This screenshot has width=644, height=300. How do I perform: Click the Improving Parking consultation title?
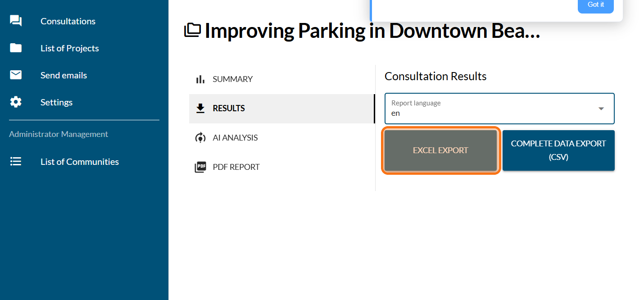372,31
